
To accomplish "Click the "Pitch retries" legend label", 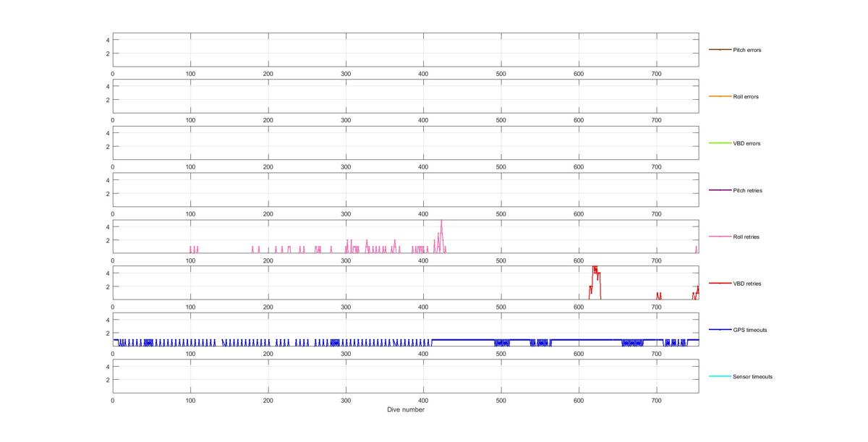I will click(x=747, y=190).
